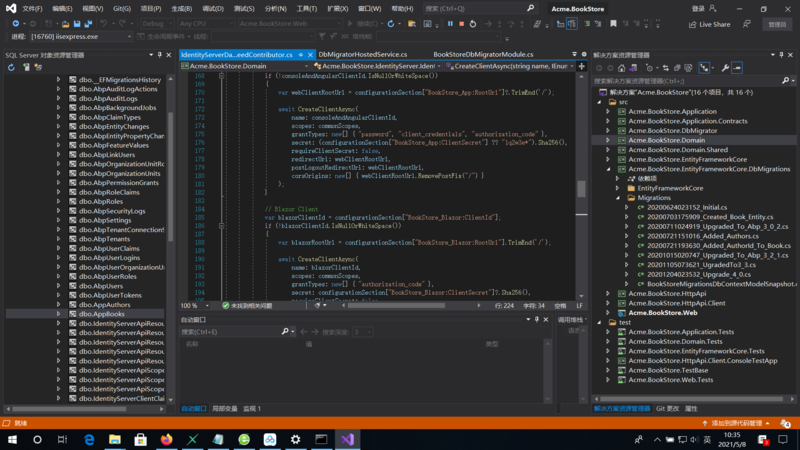Toggle the bookmark toolbar icon

click(x=613, y=24)
